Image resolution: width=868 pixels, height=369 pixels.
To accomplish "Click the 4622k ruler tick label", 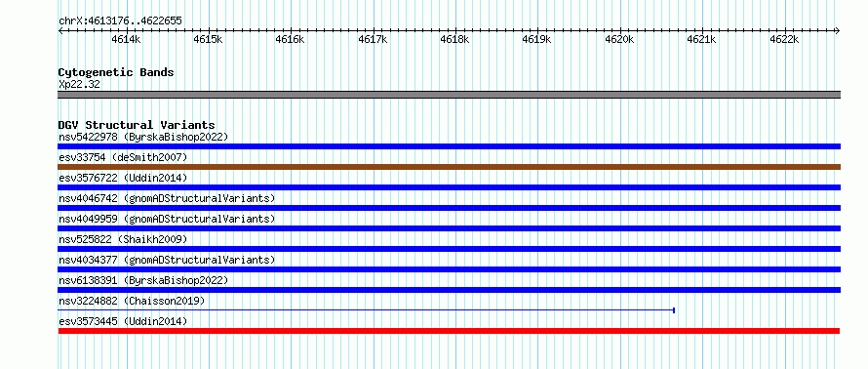I will pos(784,39).
